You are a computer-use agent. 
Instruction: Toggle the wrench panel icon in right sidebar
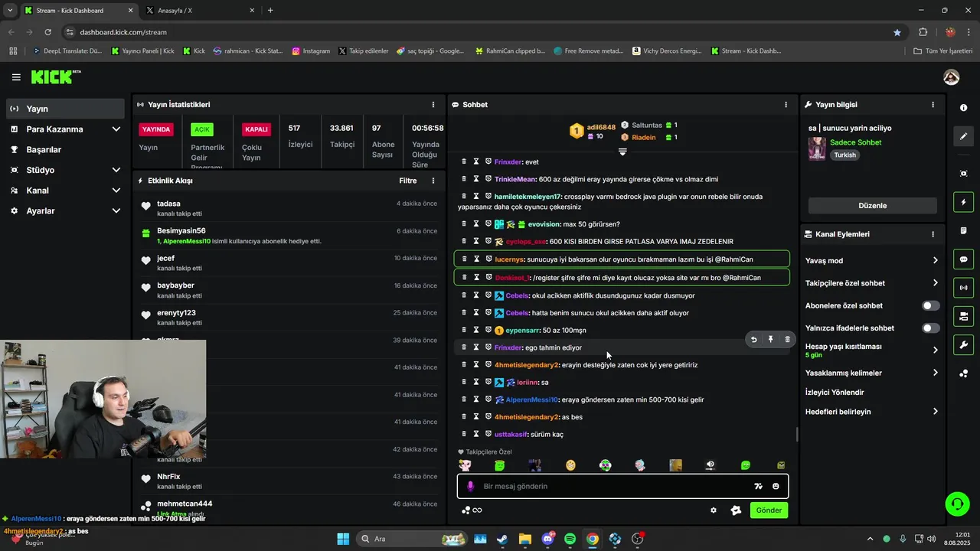pyautogui.click(x=963, y=344)
